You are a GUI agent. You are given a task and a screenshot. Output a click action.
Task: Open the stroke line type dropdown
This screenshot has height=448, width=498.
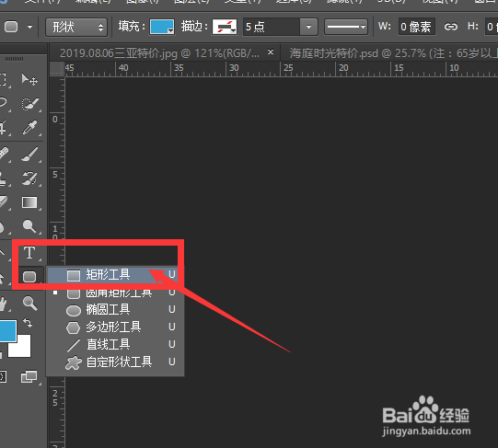coord(346,27)
